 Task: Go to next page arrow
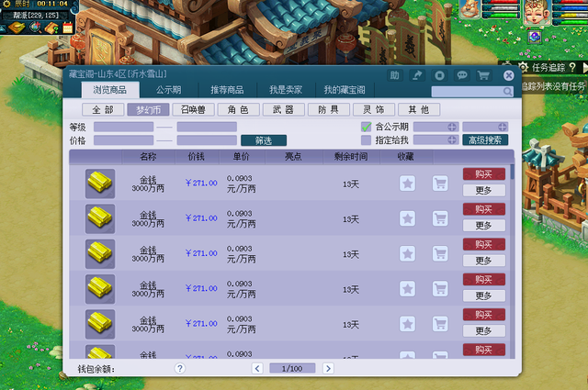[x=328, y=368]
